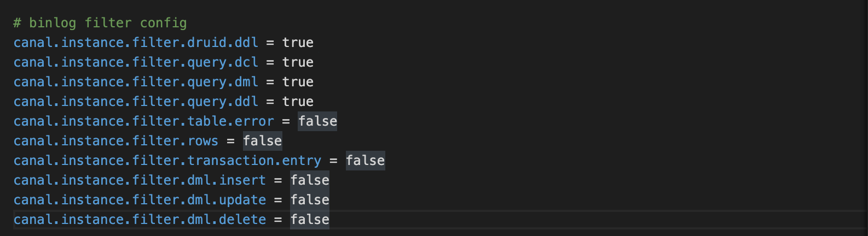Click the highlighted false value for transaction.entry
Screen dimensions: 868x236
(x=365, y=161)
